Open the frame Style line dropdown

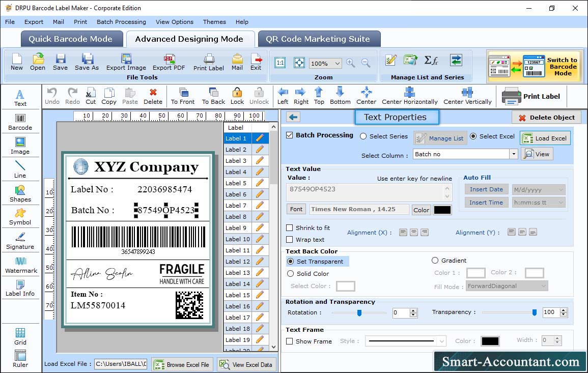coord(442,341)
